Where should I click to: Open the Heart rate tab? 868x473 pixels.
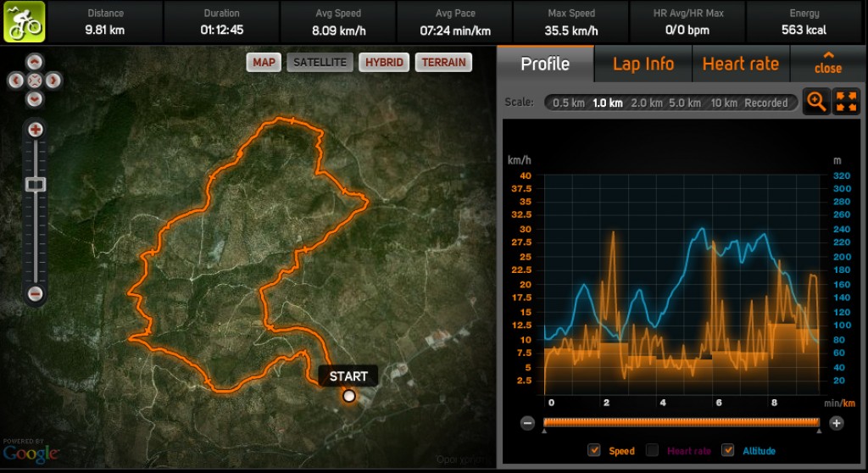coord(741,64)
